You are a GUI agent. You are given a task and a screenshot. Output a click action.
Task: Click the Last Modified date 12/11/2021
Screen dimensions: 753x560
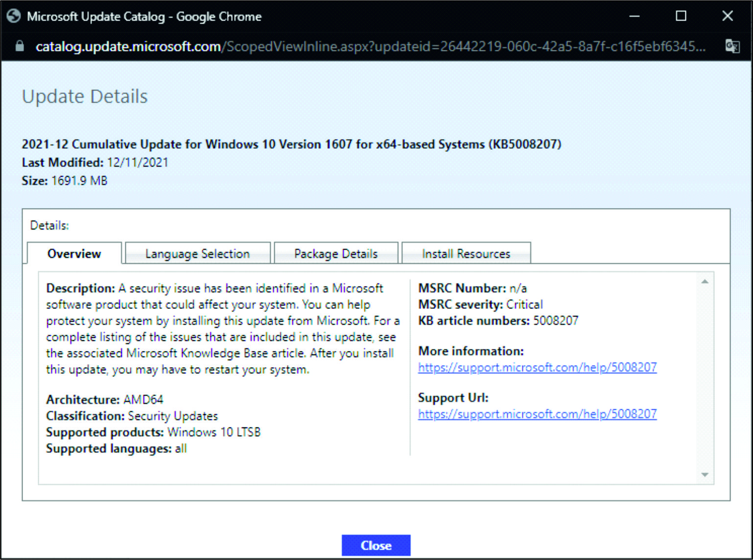coord(138,162)
